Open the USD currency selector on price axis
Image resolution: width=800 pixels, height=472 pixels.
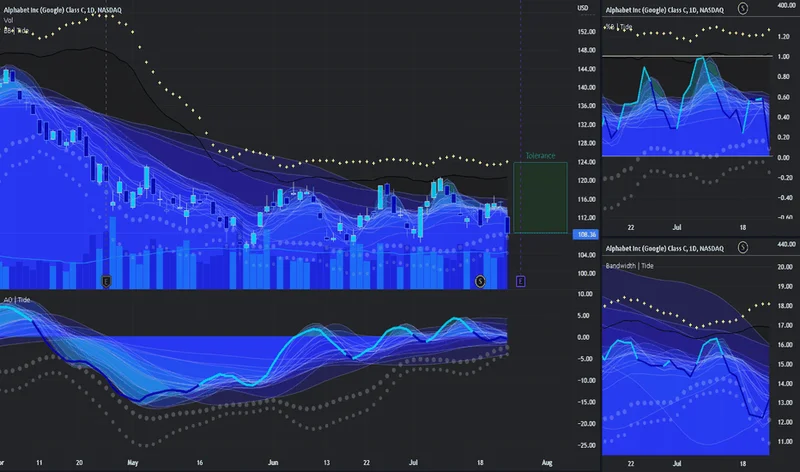click(582, 9)
